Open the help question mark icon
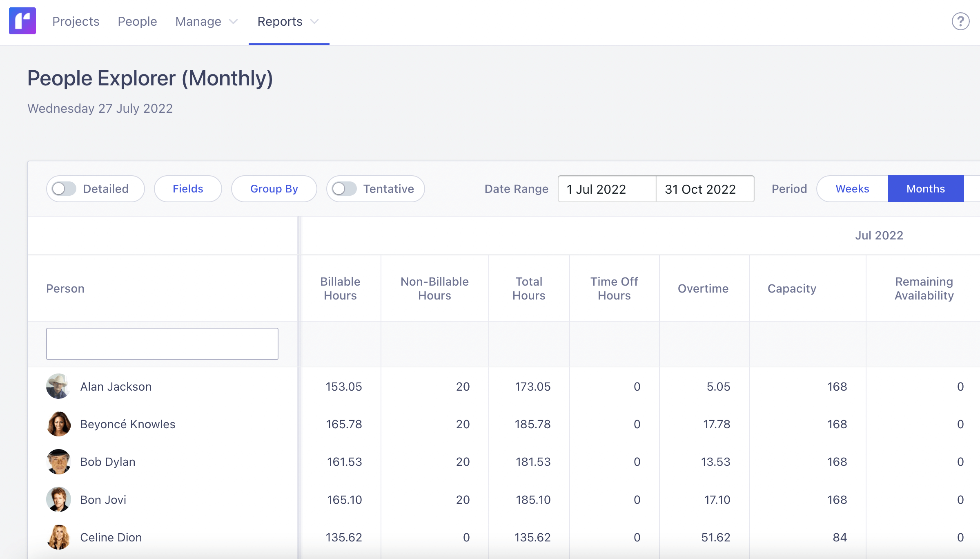 960,21
